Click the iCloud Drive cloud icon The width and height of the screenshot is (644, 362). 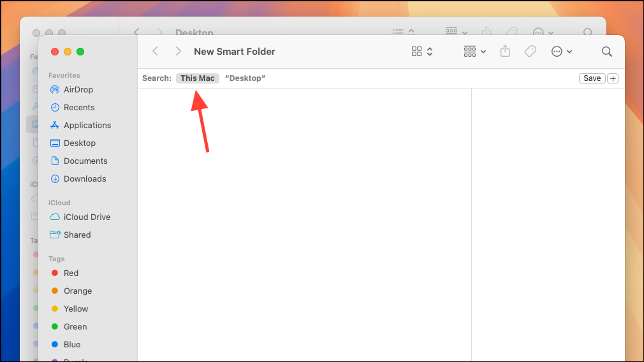point(55,217)
